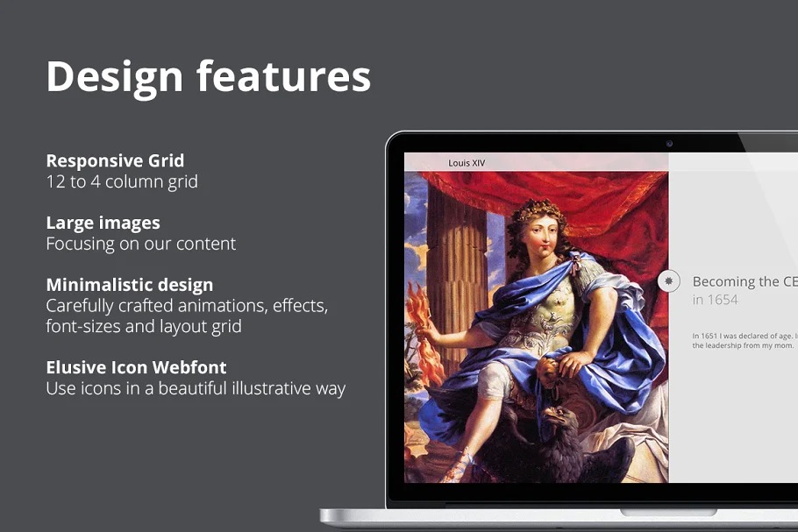Select the 'Large images' feature title
The width and height of the screenshot is (798, 532).
(103, 223)
